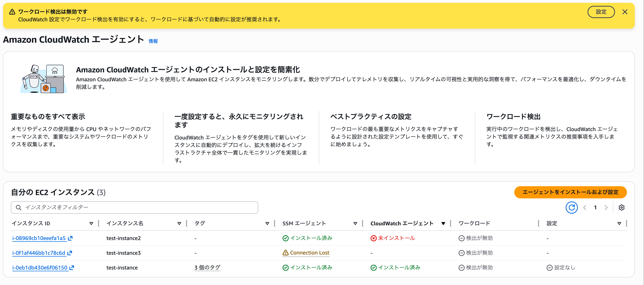Open table preferences gear icon
Screen dimensions: 644x285
[621, 208]
